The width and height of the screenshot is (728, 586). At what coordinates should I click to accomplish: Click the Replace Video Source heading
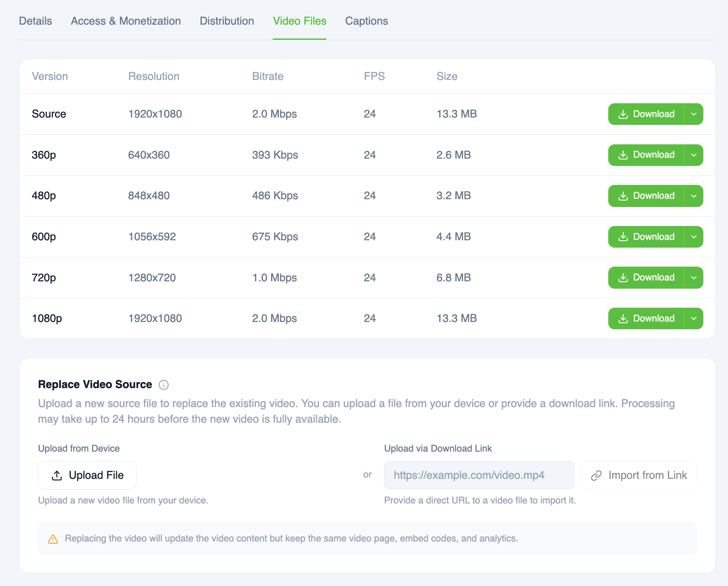[95, 385]
